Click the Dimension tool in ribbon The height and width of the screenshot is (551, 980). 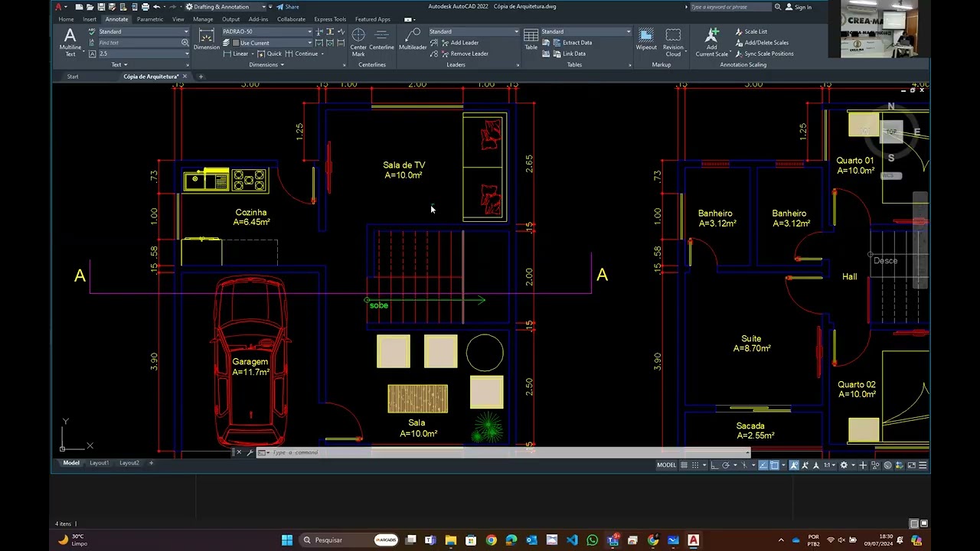pyautogui.click(x=206, y=40)
